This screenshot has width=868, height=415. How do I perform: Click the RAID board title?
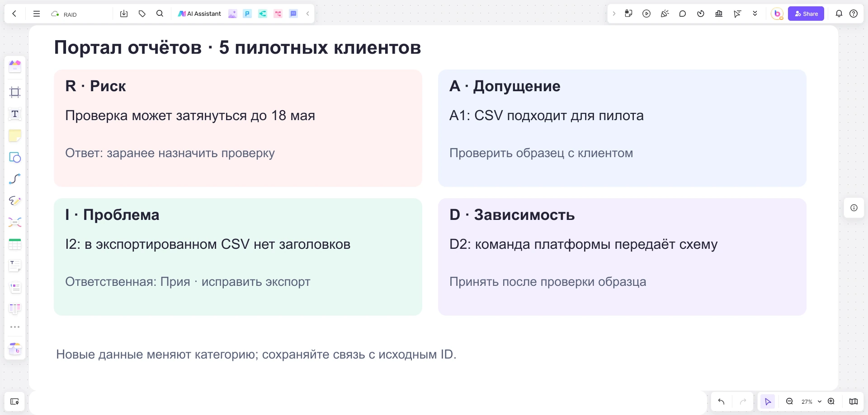click(x=70, y=14)
